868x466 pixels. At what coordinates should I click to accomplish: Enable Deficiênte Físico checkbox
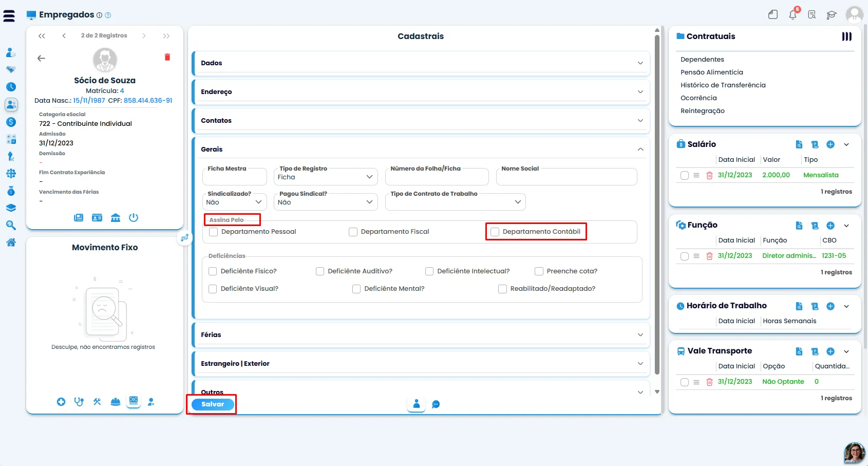click(x=213, y=271)
